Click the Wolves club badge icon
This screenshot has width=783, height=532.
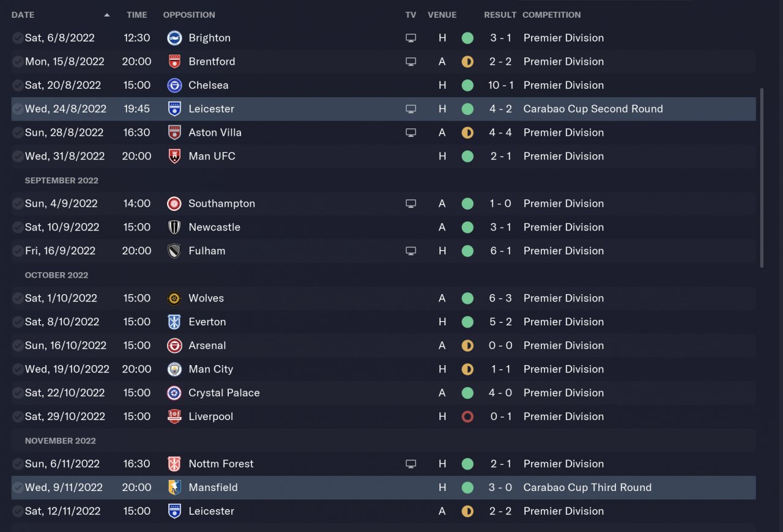pyautogui.click(x=174, y=298)
